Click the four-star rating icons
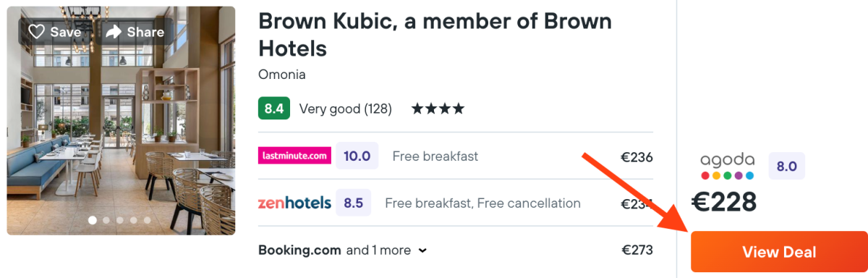This screenshot has width=868, height=278. coord(438,109)
